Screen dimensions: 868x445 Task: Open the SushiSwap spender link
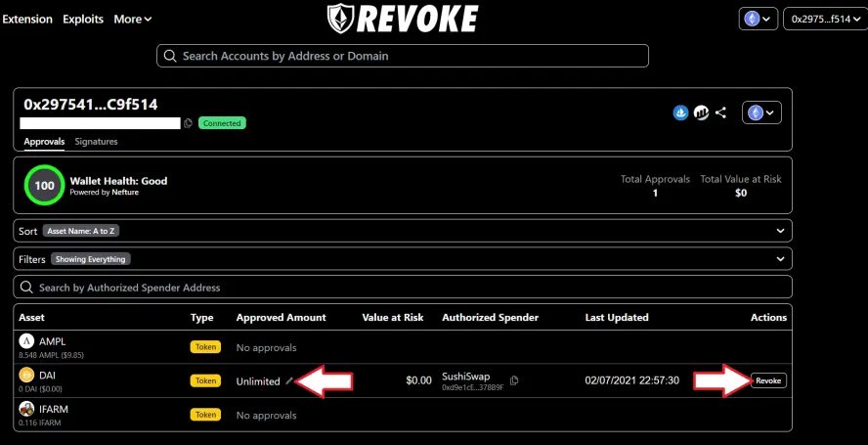click(x=465, y=377)
